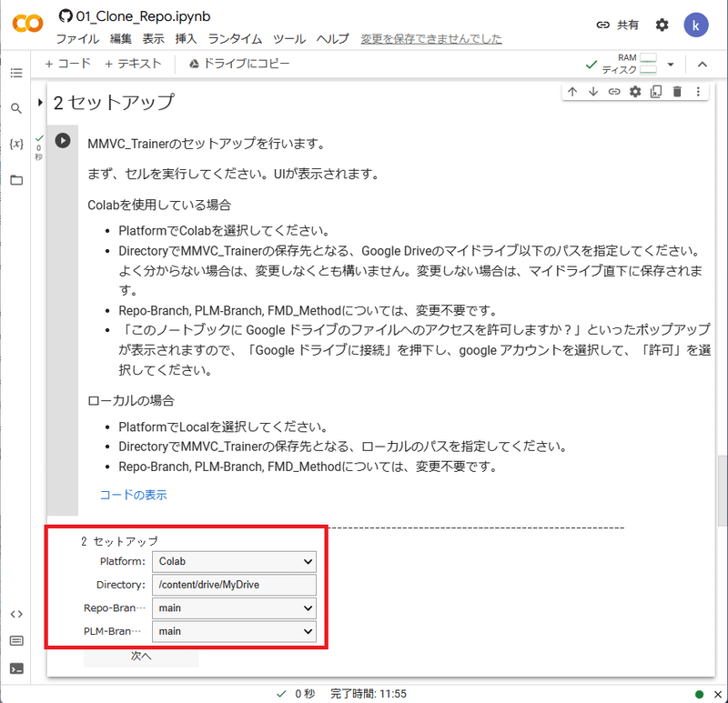Mirror cell in tab icon
728x703 pixels.
pyautogui.click(x=655, y=92)
